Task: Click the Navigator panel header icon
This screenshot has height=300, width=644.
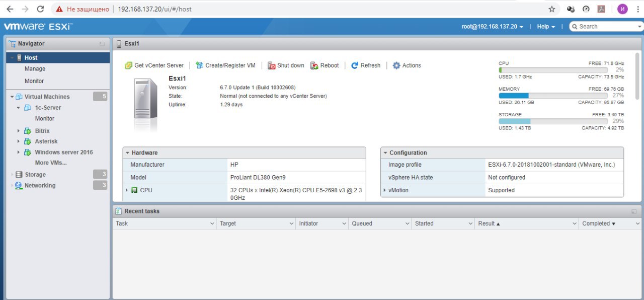Action: pyautogui.click(x=13, y=44)
